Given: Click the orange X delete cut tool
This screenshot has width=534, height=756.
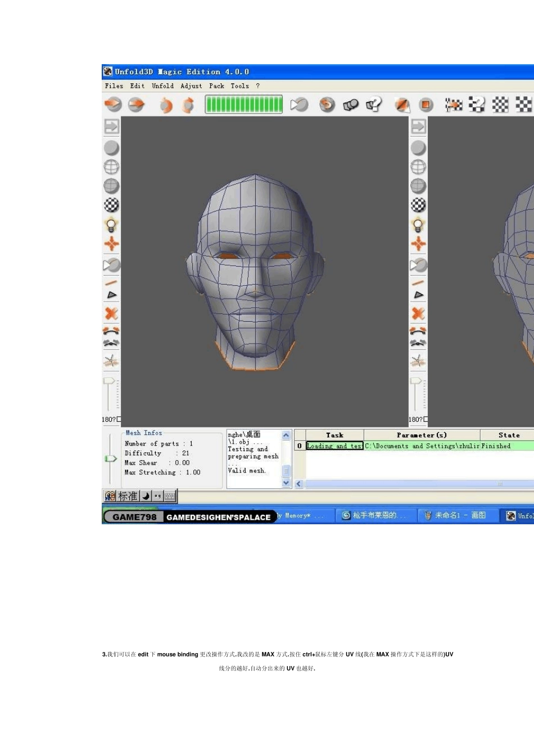Looking at the screenshot, I should click(x=111, y=313).
